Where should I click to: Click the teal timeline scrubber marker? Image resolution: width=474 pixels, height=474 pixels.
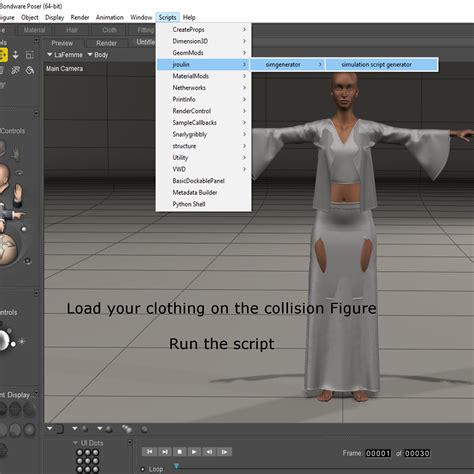[x=176, y=466]
